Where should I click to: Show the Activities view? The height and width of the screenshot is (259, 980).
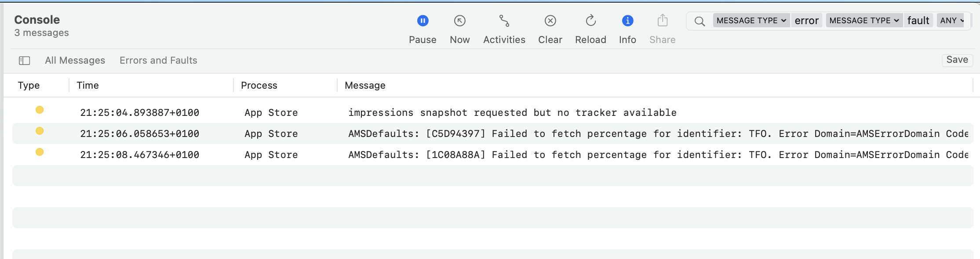pyautogui.click(x=504, y=21)
